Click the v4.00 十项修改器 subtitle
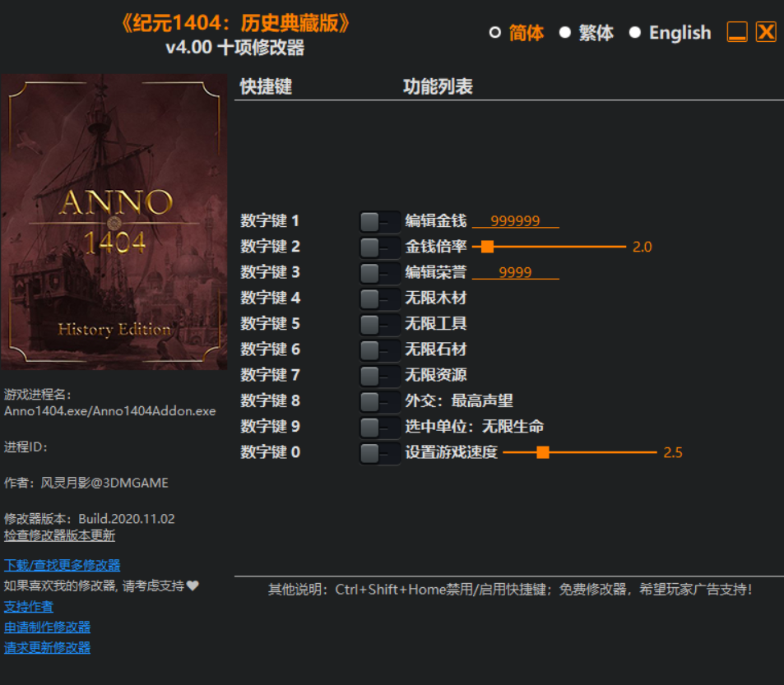The image size is (784, 685). tap(235, 48)
